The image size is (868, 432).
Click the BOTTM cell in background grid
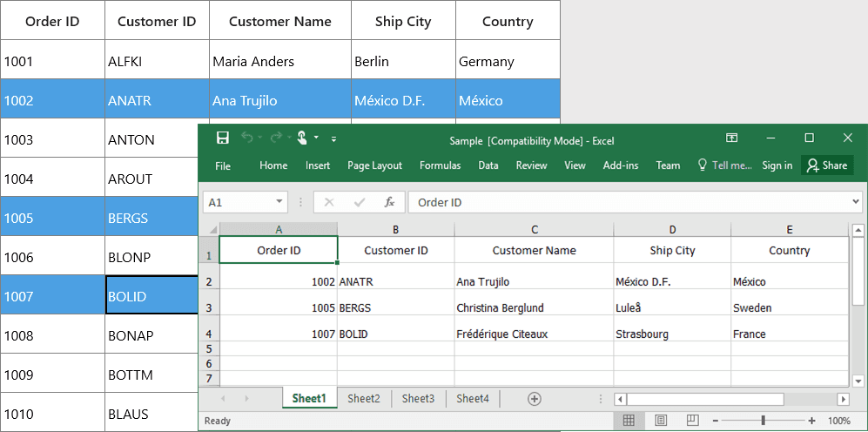[151, 375]
